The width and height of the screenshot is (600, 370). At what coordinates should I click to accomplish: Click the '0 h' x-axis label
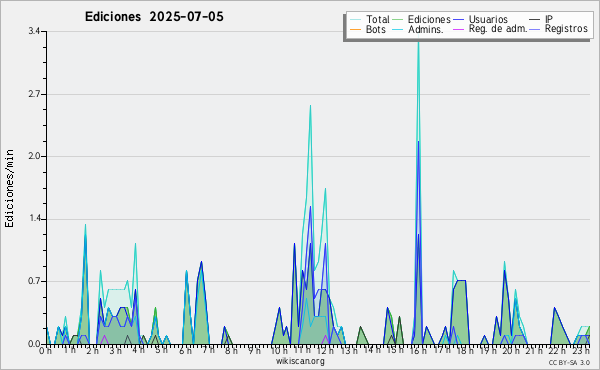point(45,350)
